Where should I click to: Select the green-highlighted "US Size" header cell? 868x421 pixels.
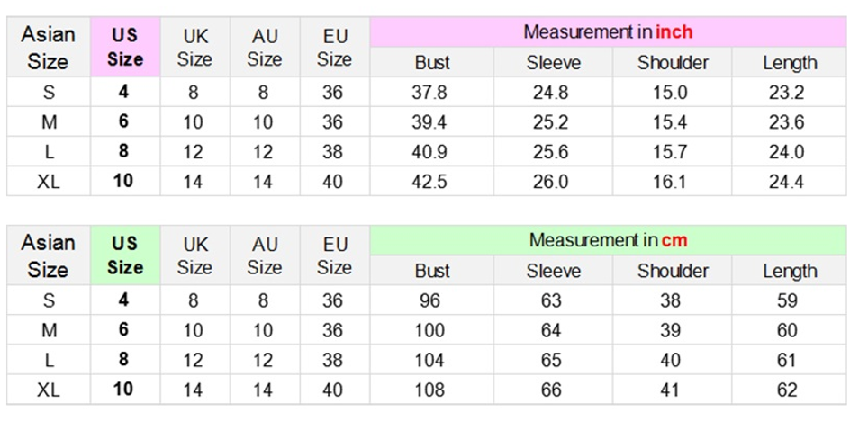coord(125,255)
